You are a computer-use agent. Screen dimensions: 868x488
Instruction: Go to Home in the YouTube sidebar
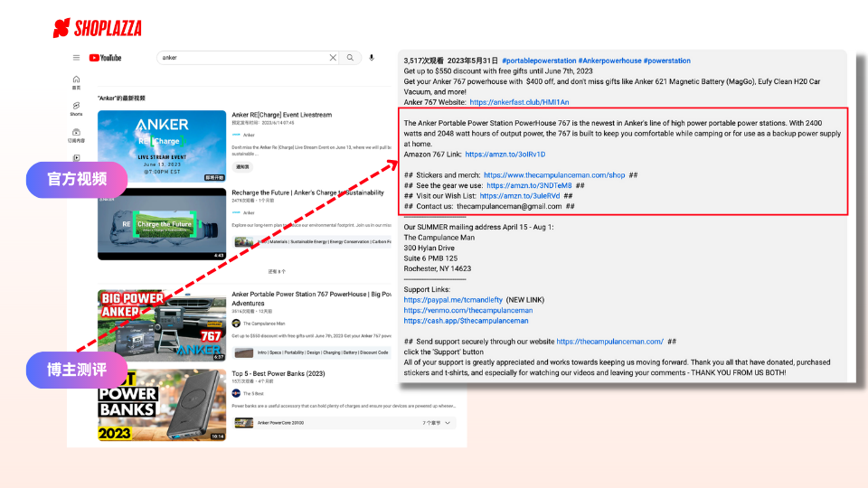click(x=76, y=82)
